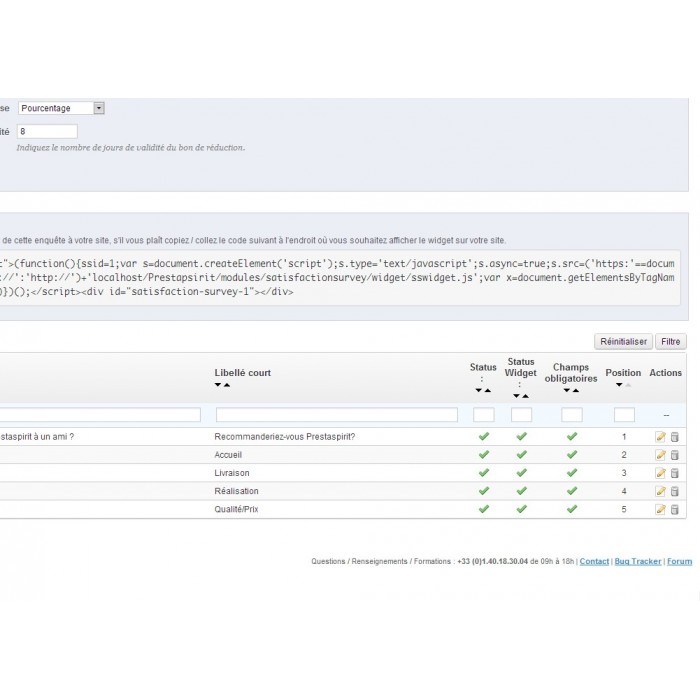
Task: Select the Accueil label text
Action: click(x=228, y=455)
